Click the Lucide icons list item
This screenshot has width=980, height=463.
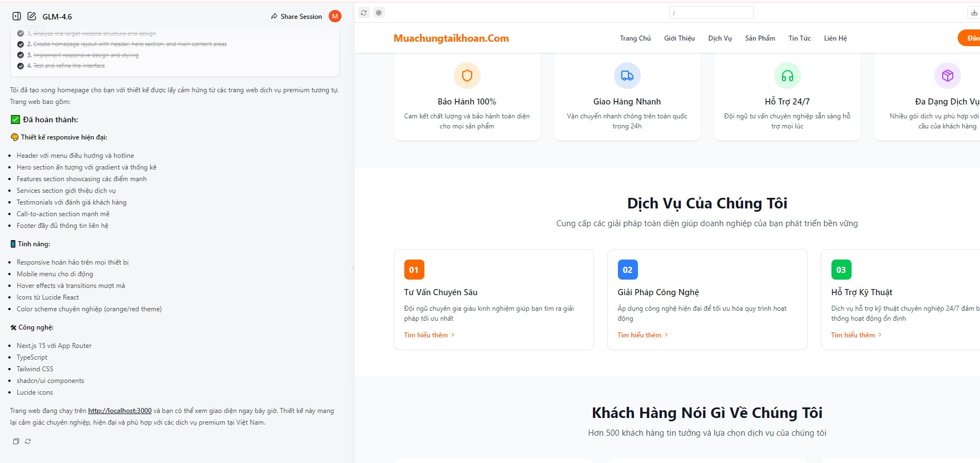(34, 392)
